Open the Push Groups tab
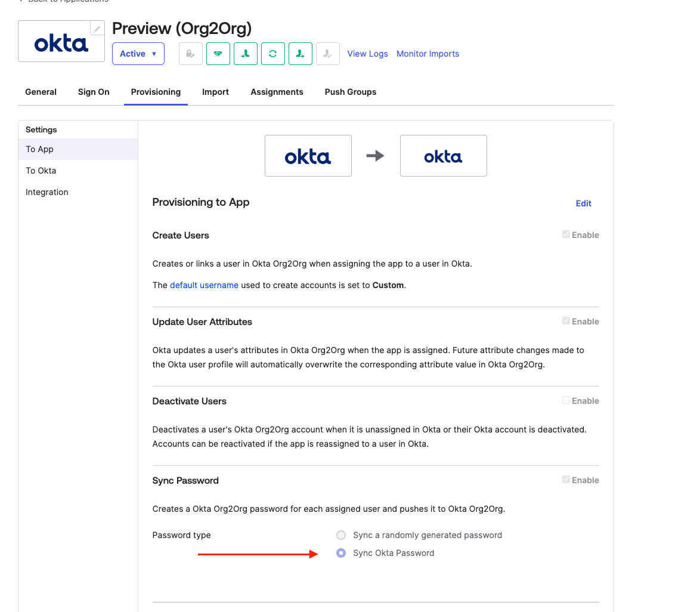Viewport: 700px width, 612px height. tap(351, 92)
